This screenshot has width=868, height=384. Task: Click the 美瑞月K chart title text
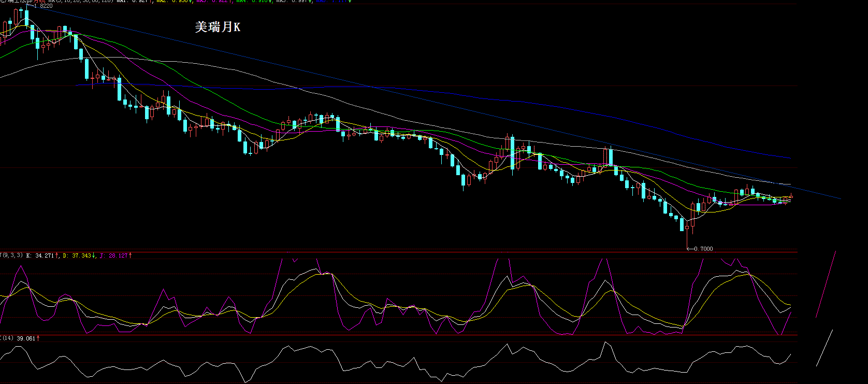(218, 27)
